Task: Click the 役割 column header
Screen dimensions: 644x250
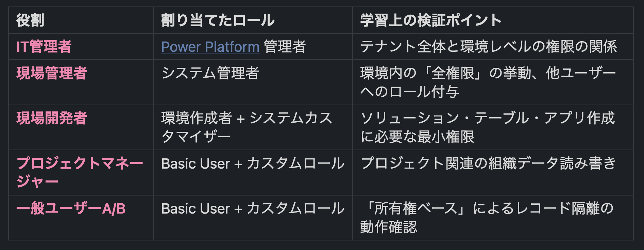Action: [x=30, y=20]
